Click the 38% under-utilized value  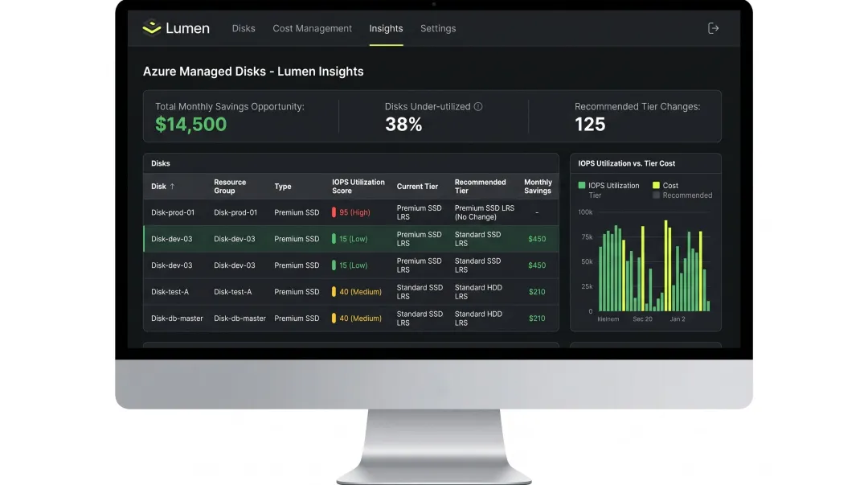point(403,124)
